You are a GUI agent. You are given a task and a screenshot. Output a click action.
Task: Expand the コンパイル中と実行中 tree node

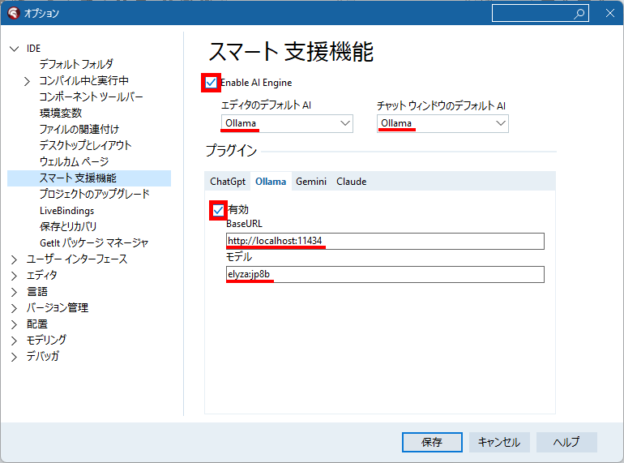point(27,81)
